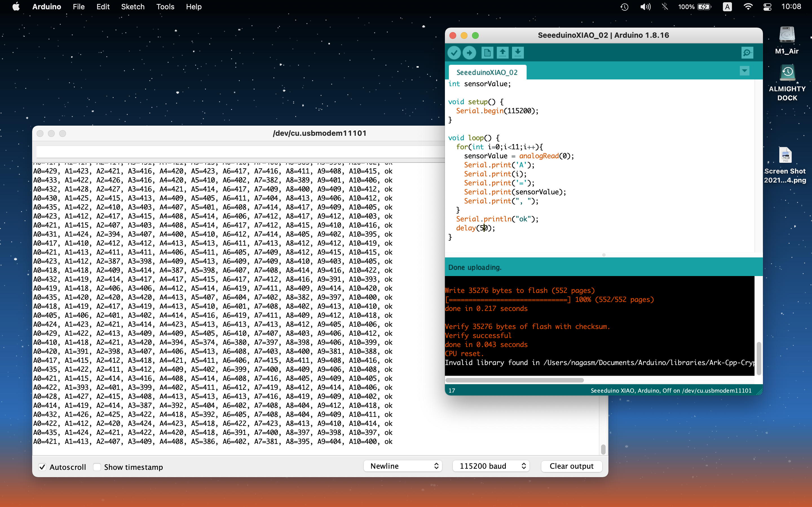Disable the Autoscroll checkbox
812x507 pixels.
click(x=42, y=467)
